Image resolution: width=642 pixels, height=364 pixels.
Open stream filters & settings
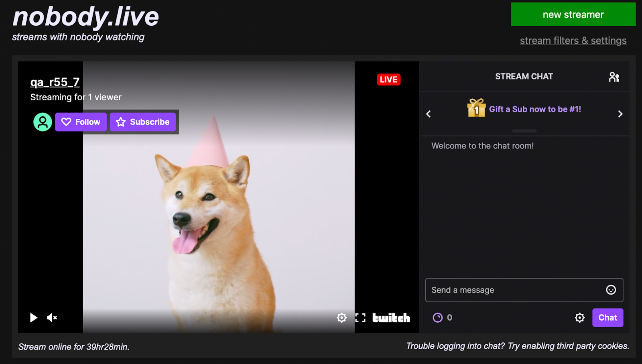point(573,41)
